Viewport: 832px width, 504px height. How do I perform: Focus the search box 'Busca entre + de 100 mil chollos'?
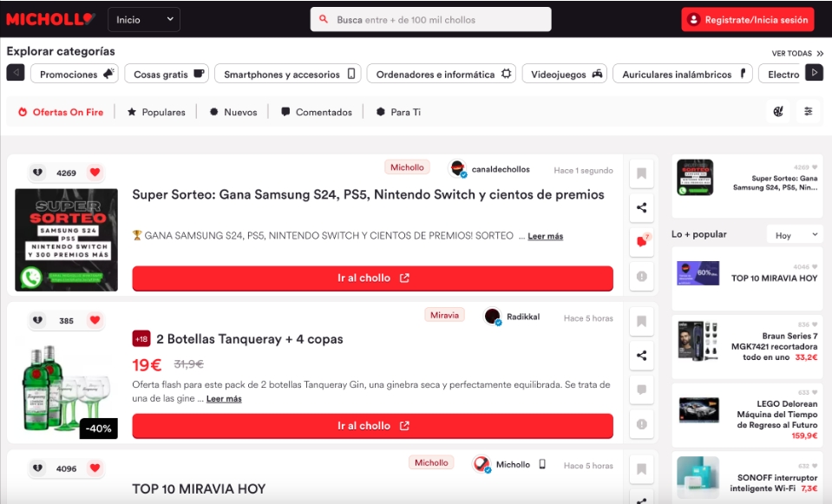(x=430, y=20)
